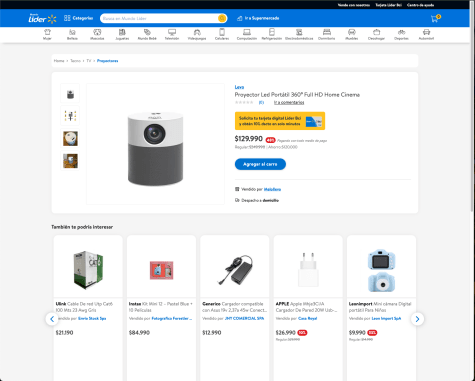Screen dimensions: 475x381
Task: Click the product star rating
Action: (x=244, y=102)
